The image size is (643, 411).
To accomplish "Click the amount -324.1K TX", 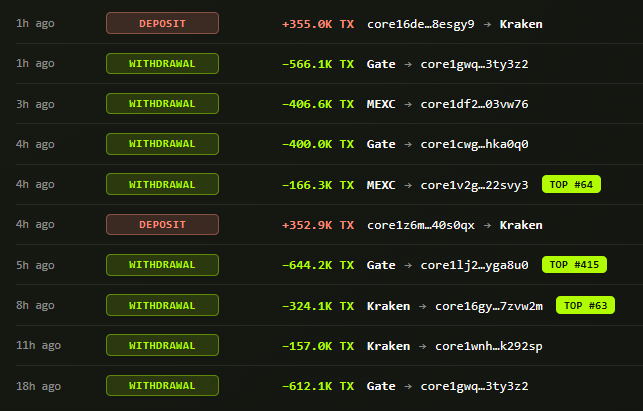I will pyautogui.click(x=318, y=306).
